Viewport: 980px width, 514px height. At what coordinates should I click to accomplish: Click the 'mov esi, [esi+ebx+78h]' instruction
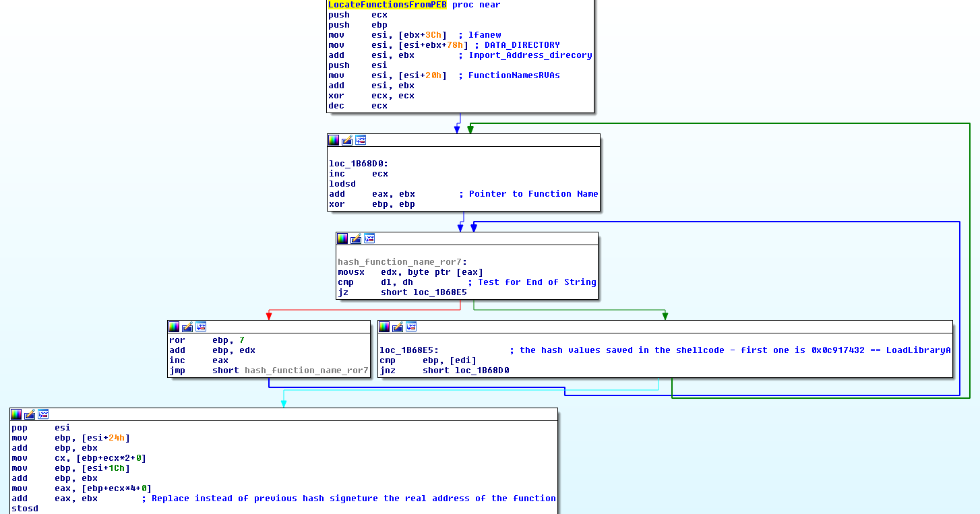click(398, 45)
